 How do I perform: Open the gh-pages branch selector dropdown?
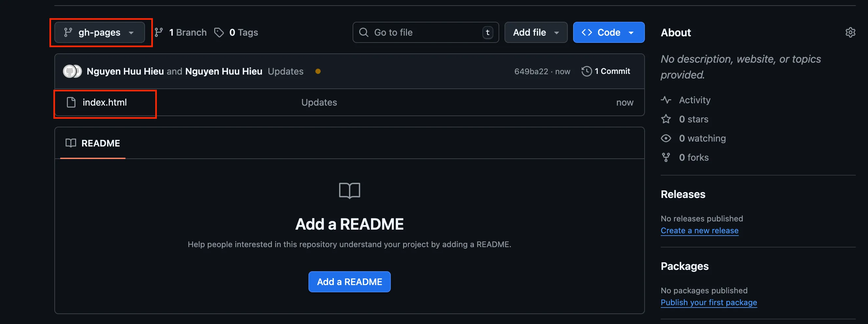coord(100,32)
